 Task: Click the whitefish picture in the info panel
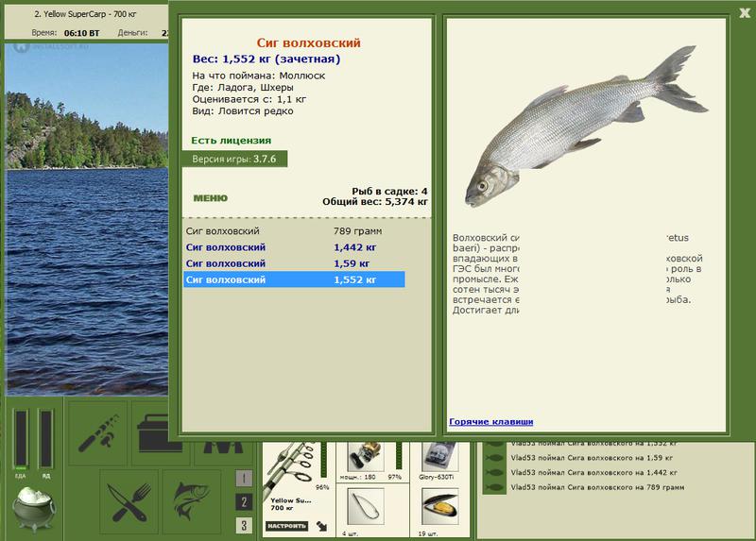pyautogui.click(x=586, y=126)
